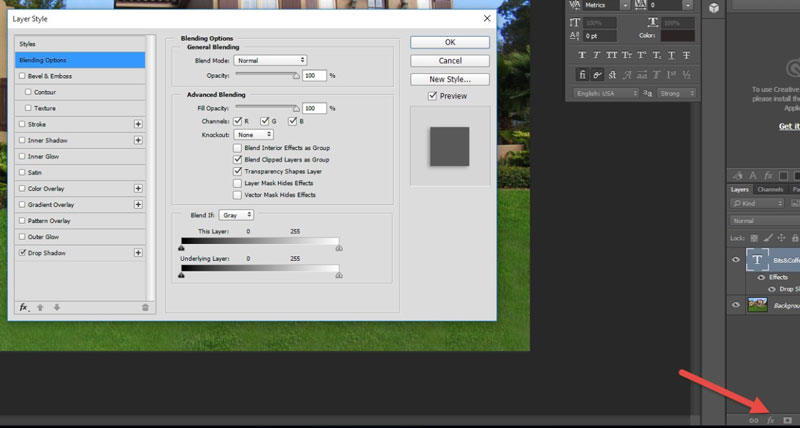Toggle the Preview checkbox
The height and width of the screenshot is (428, 800).
[x=432, y=96]
